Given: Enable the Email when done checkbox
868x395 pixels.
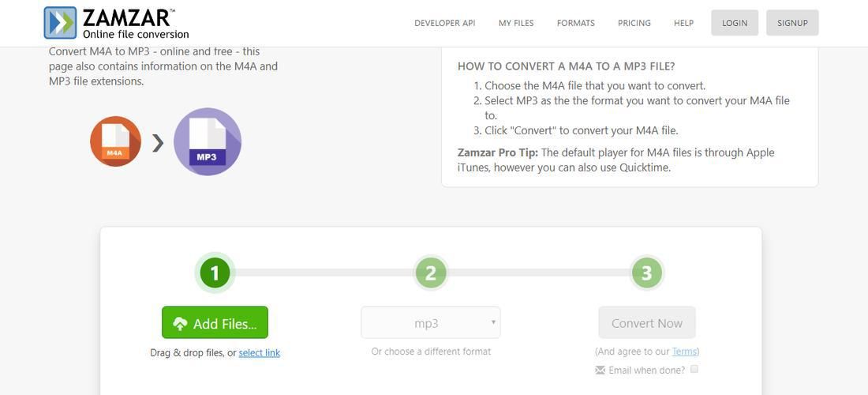Looking at the screenshot, I should tap(694, 369).
